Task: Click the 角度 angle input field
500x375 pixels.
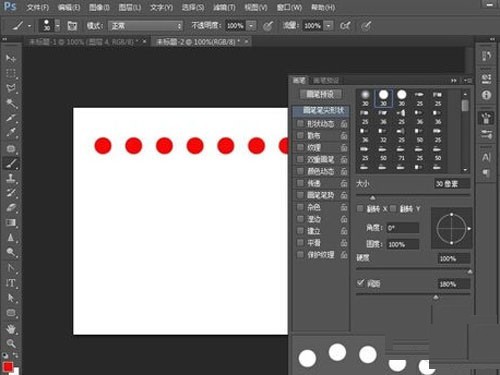Action: click(x=402, y=228)
